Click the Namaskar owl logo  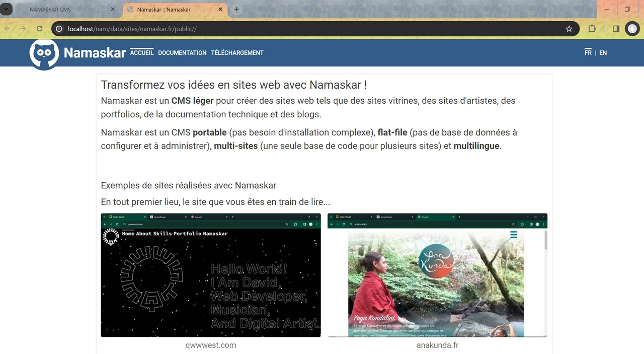click(44, 54)
